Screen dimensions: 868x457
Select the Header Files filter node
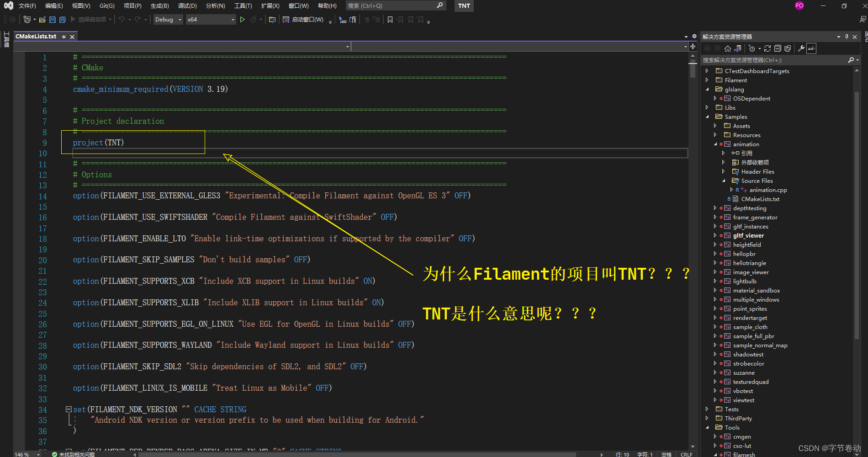coord(757,171)
